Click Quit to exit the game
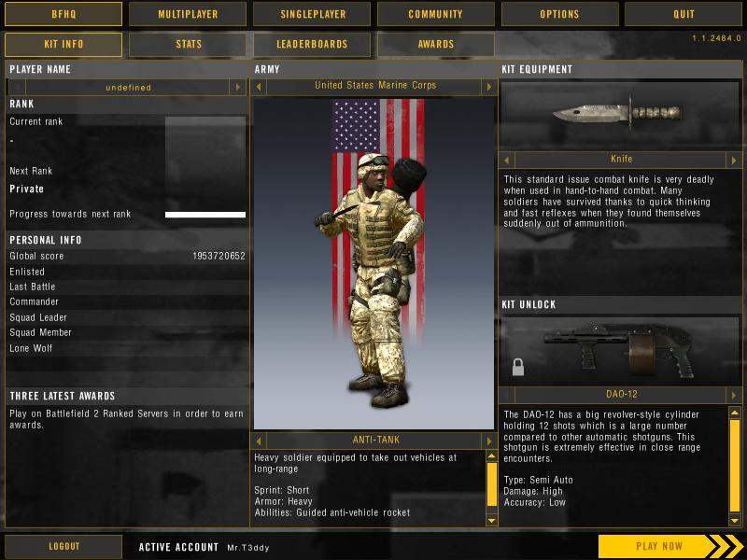747x560 pixels. (x=684, y=14)
